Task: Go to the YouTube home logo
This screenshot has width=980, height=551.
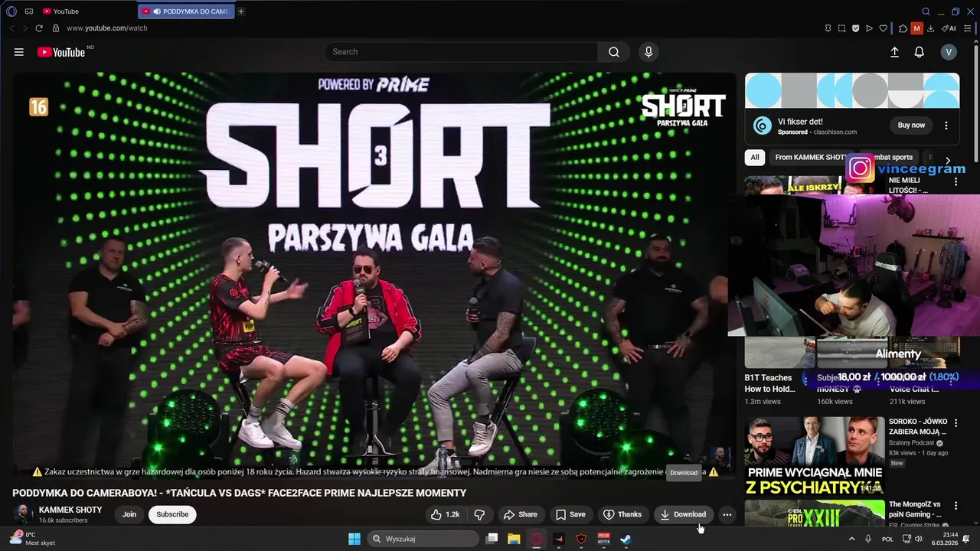Action: pyautogui.click(x=61, y=52)
